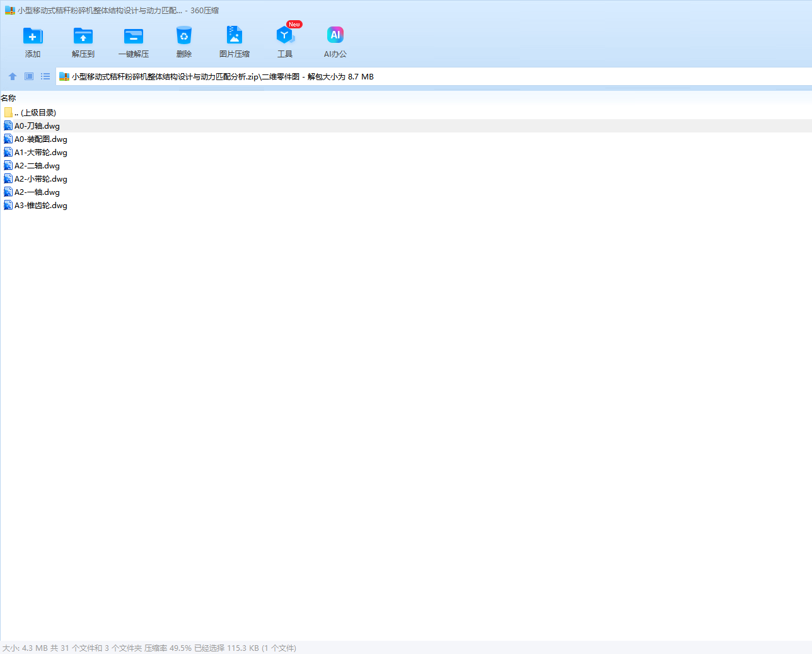This screenshot has width=812, height=654.
Task: Click the 删除 (Delete) recycle icon
Action: 184,36
